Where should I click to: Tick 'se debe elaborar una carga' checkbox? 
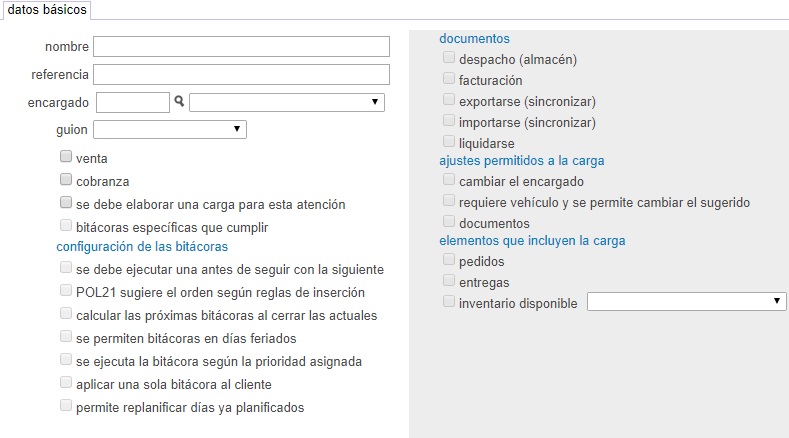point(66,202)
